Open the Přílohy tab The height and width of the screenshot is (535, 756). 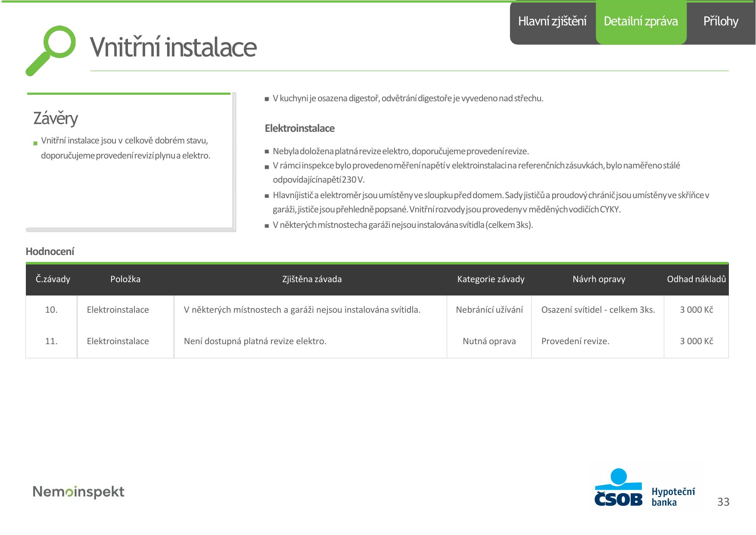[721, 22]
